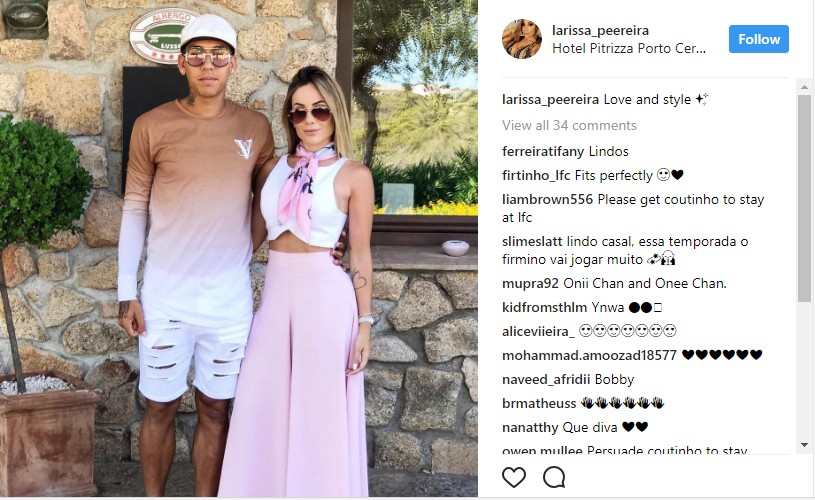The height and width of the screenshot is (500, 815).
Task: Open naveed_afridii commenter profile
Action: pyautogui.click(x=546, y=379)
